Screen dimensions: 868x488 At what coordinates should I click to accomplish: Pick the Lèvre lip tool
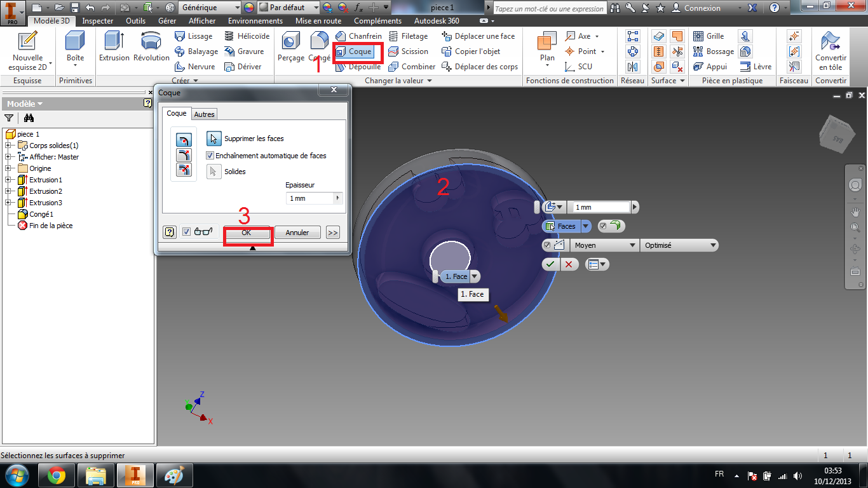[756, 67]
